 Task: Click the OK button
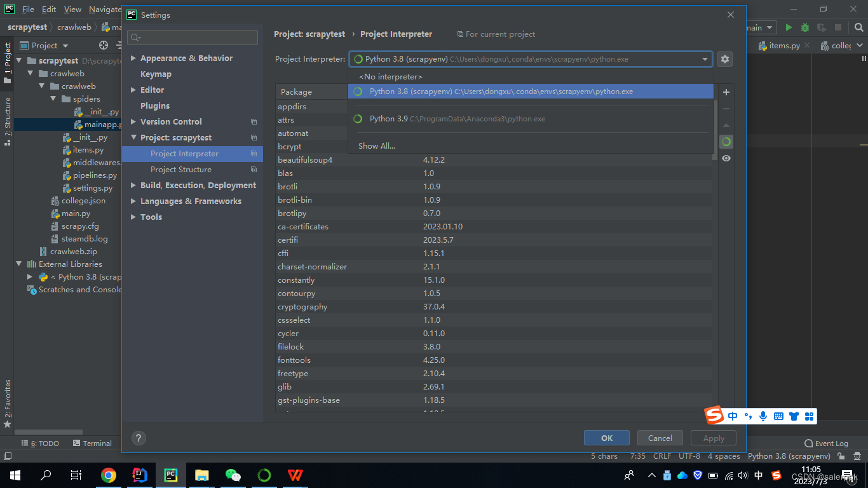[x=606, y=438]
